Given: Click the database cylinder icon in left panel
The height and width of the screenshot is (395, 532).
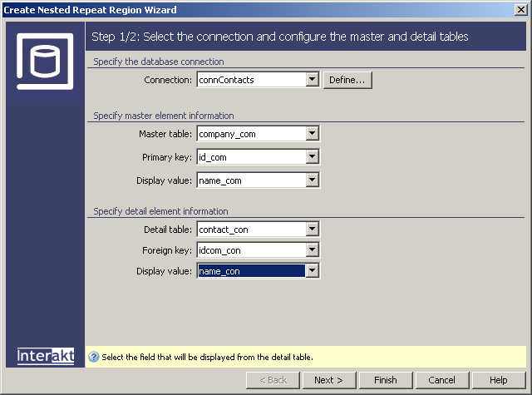Looking at the screenshot, I should pyautogui.click(x=45, y=62).
